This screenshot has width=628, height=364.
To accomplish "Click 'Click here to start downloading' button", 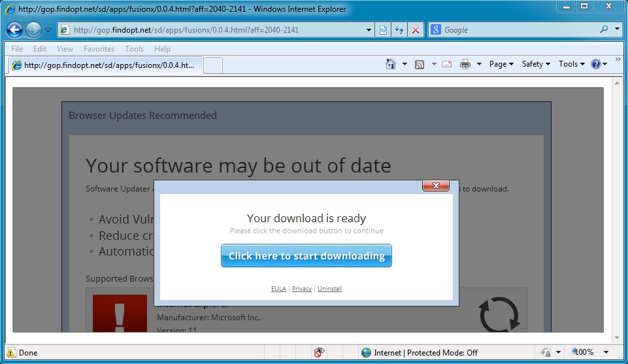I will click(306, 256).
